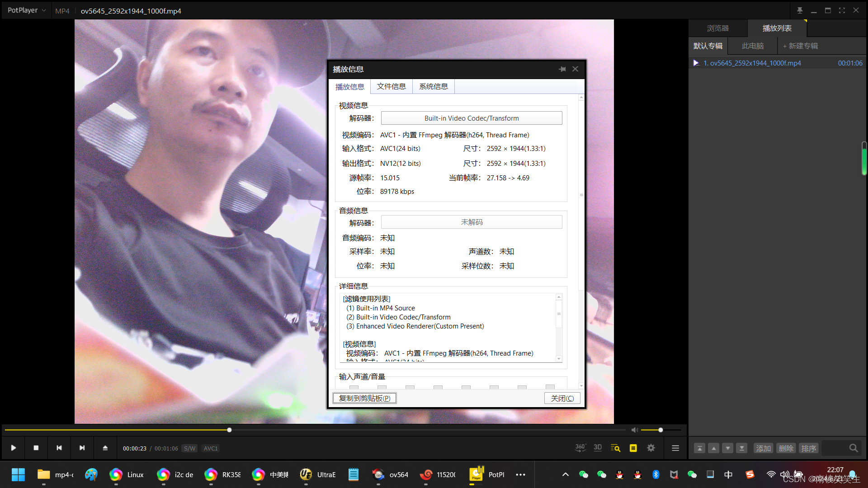Open the UltraEdit taskbar item
Screen dimensions: 868x488
pyautogui.click(x=318, y=474)
